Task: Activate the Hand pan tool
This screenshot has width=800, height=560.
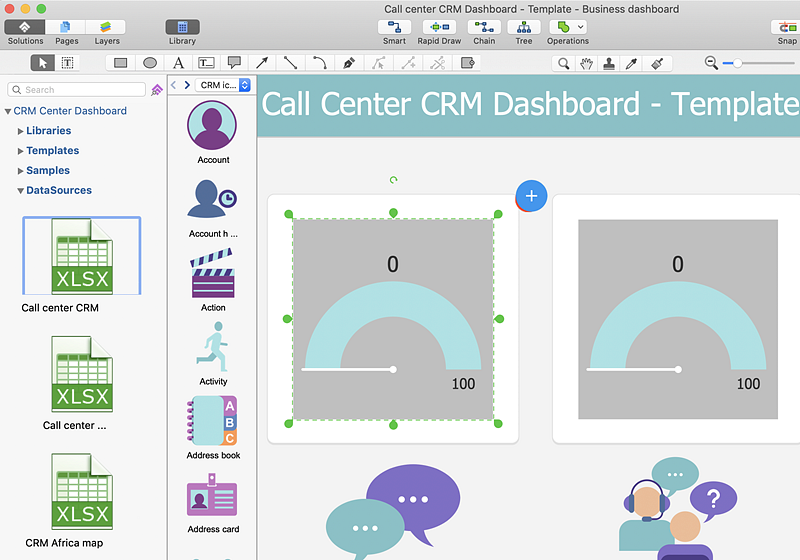Action: (x=587, y=63)
